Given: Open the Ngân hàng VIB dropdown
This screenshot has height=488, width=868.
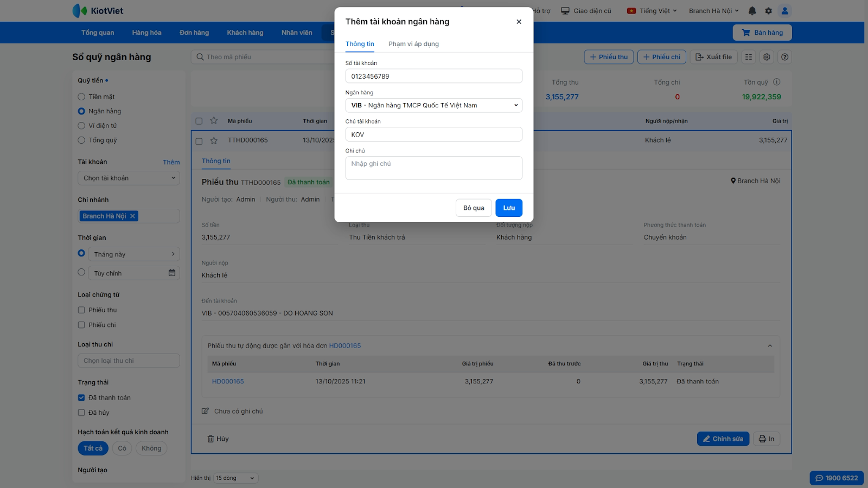Looking at the screenshot, I should click(434, 105).
